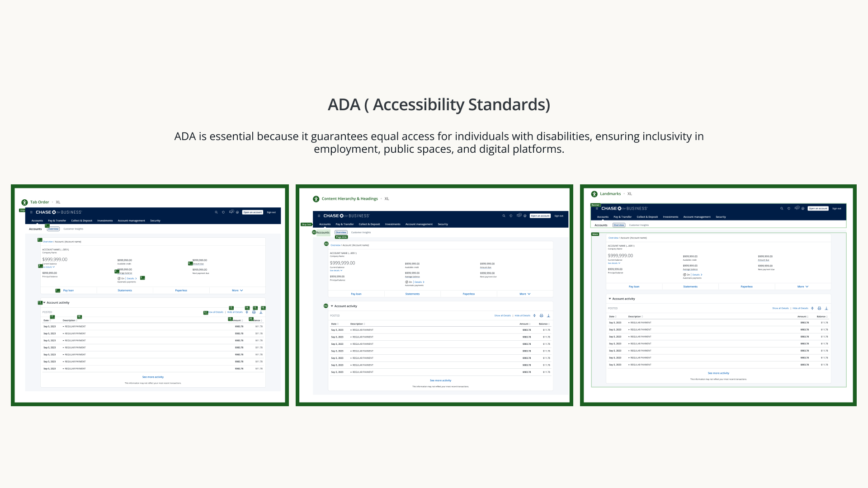Toggle automatic payments On in Landmarks mockup
This screenshot has width=868, height=488.
686,275
